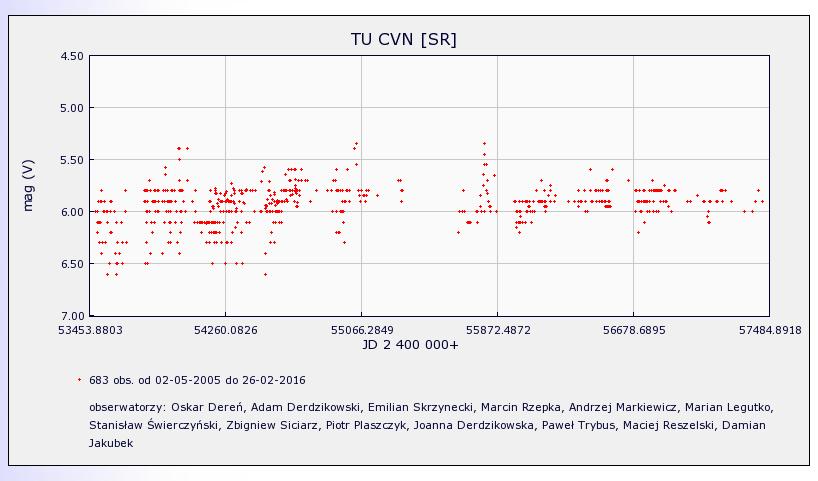
Task: Select the y-axis label 4.50
Action: pos(72,56)
